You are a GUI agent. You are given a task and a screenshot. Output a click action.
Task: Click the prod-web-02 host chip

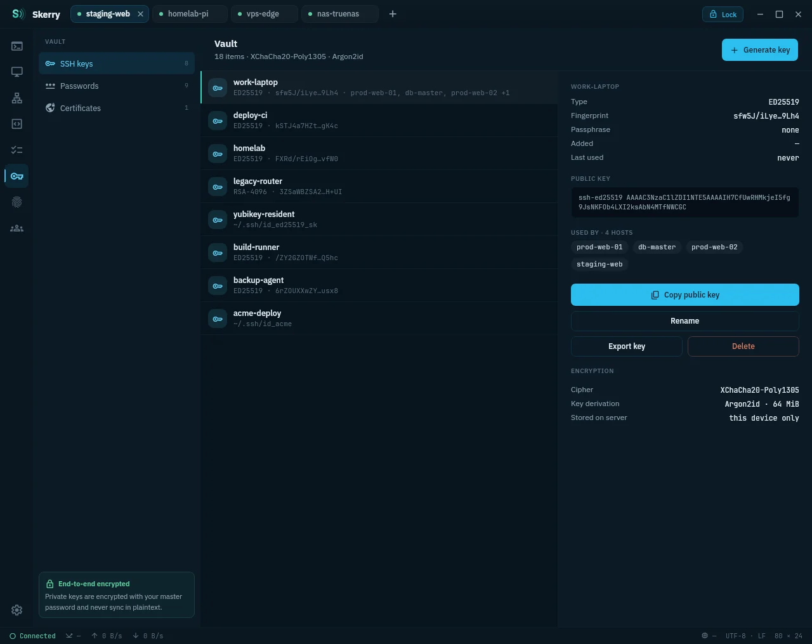pyautogui.click(x=714, y=247)
